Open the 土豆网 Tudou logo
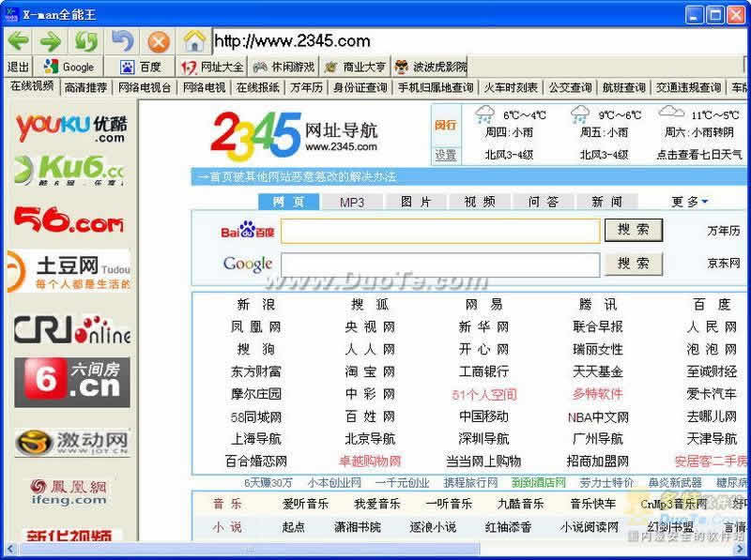This screenshot has height=560, width=751. (69, 270)
